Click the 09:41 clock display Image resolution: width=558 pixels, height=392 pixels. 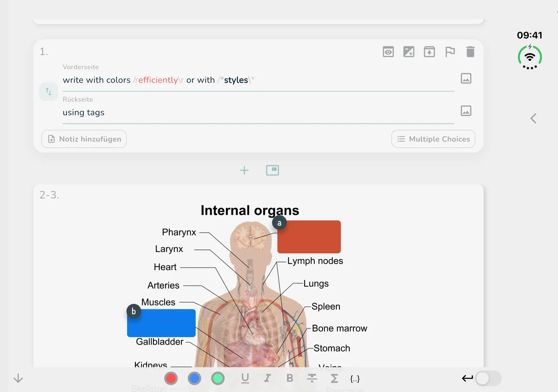coord(530,35)
